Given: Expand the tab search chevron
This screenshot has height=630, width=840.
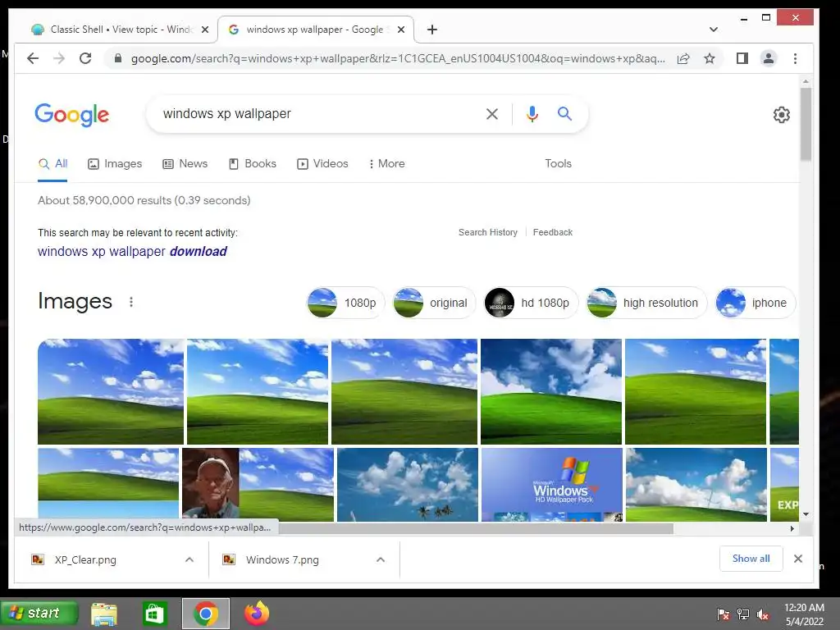Looking at the screenshot, I should click(x=714, y=30).
